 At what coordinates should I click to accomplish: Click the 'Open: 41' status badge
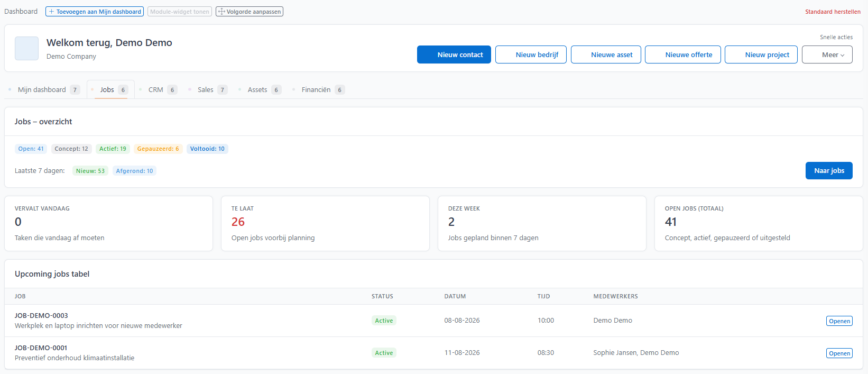pos(31,149)
